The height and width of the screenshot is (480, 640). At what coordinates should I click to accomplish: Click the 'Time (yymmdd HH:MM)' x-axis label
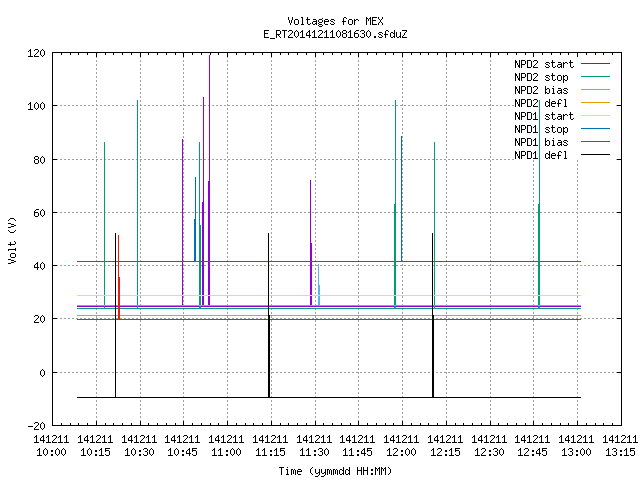[x=335, y=471]
